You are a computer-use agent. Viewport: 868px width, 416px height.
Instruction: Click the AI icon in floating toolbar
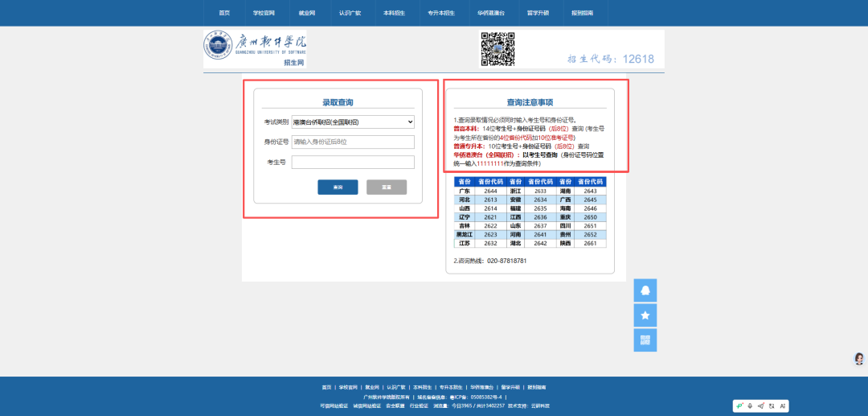[x=783, y=406]
